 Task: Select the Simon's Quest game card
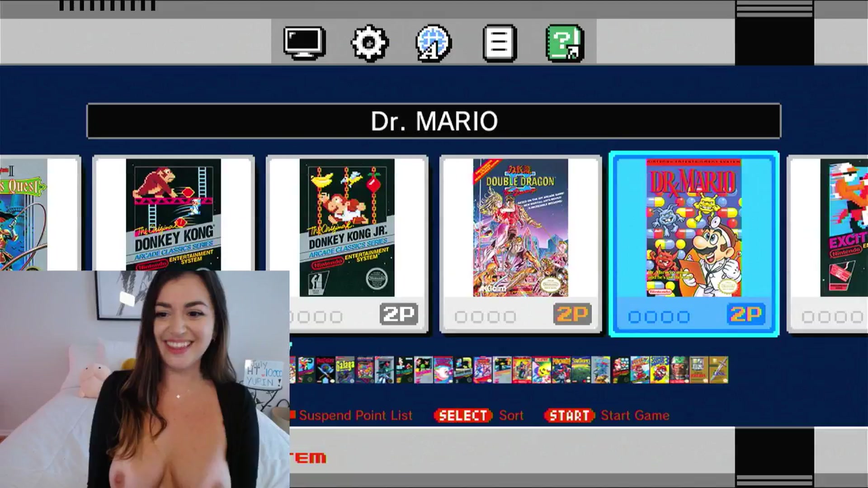[x=40, y=214]
